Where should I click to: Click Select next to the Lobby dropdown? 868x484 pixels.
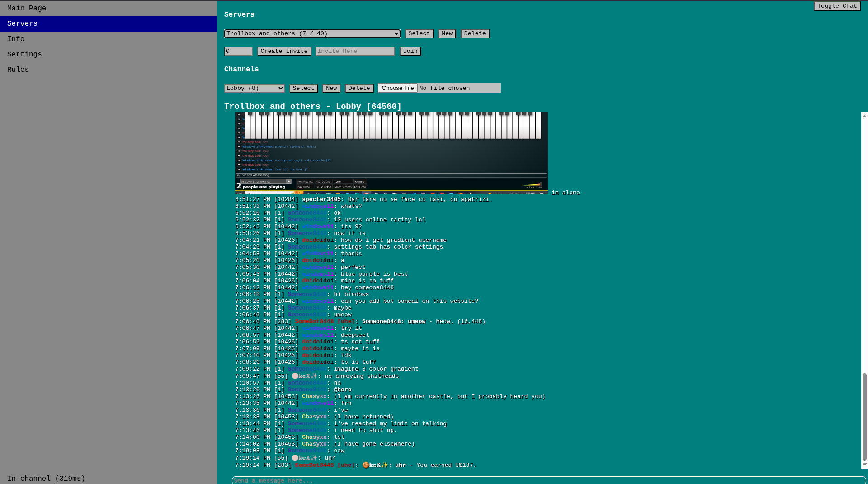(303, 88)
